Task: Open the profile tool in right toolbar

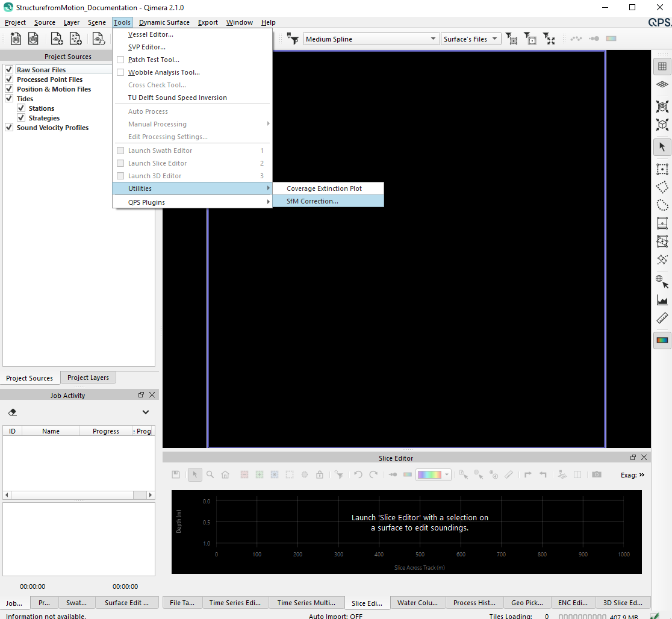Action: click(x=662, y=300)
